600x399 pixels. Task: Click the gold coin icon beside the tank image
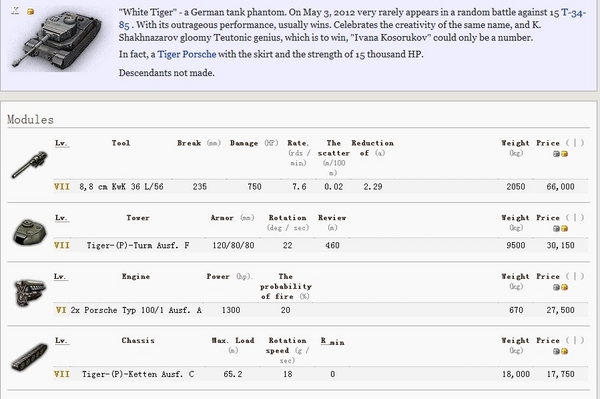[x=31, y=12]
